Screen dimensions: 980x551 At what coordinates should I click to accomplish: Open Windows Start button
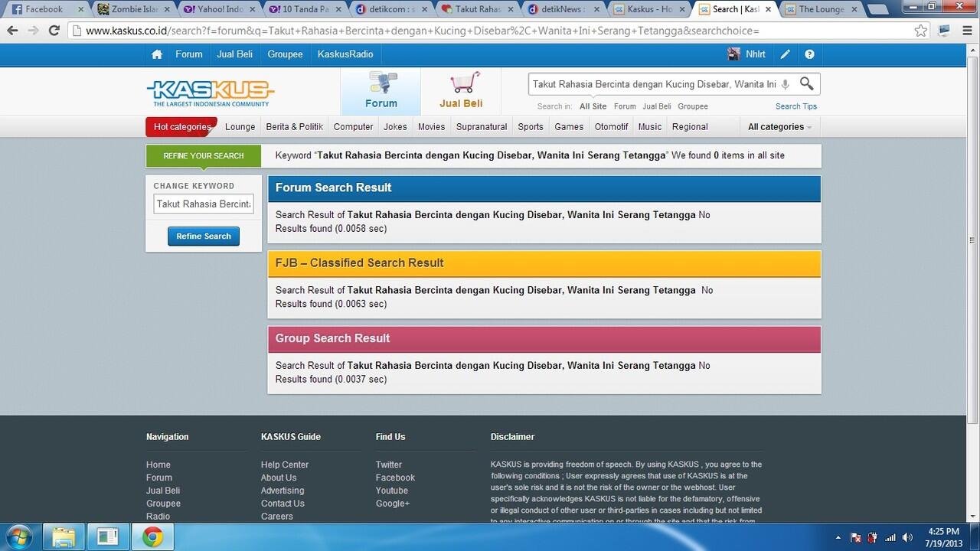point(19,537)
